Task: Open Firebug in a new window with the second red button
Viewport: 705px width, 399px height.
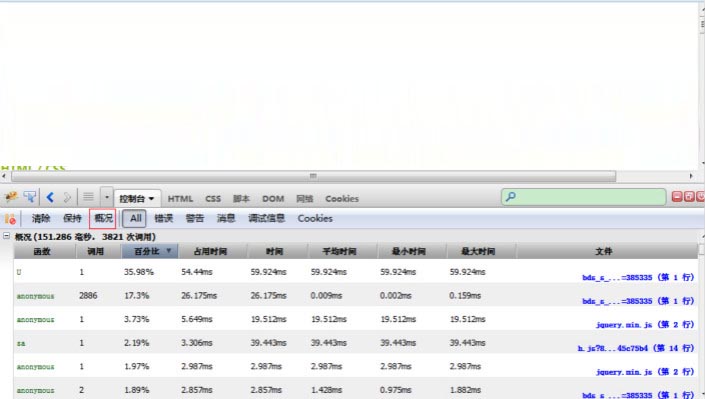Action: (689, 196)
